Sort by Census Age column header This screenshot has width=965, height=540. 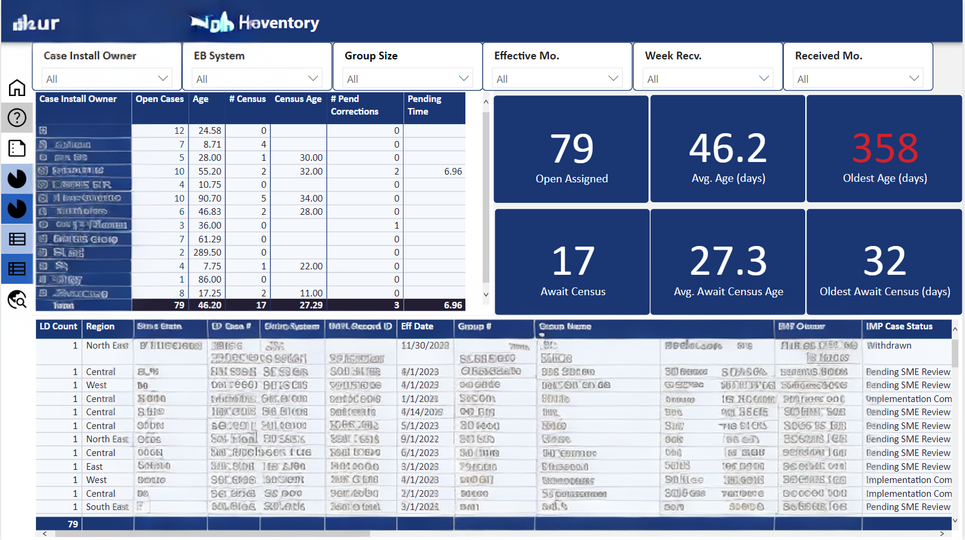coord(298,99)
